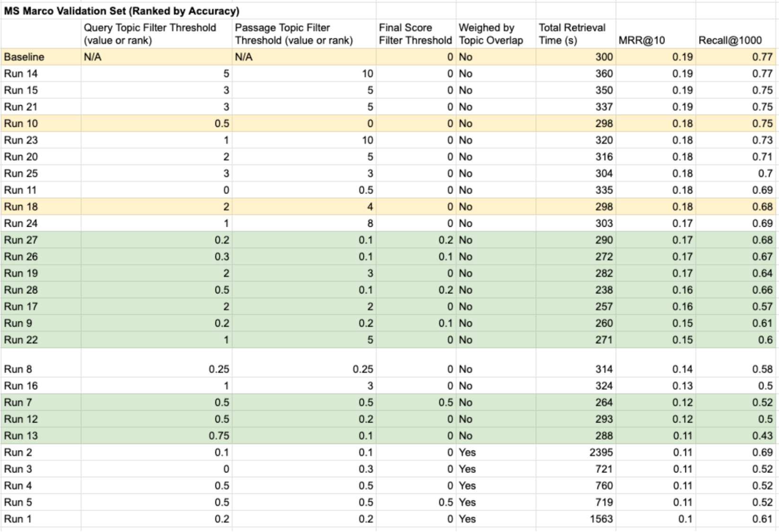Screen dimensions: 779x532
Task: Select the 'Run 22' row label
Action: 21,340
